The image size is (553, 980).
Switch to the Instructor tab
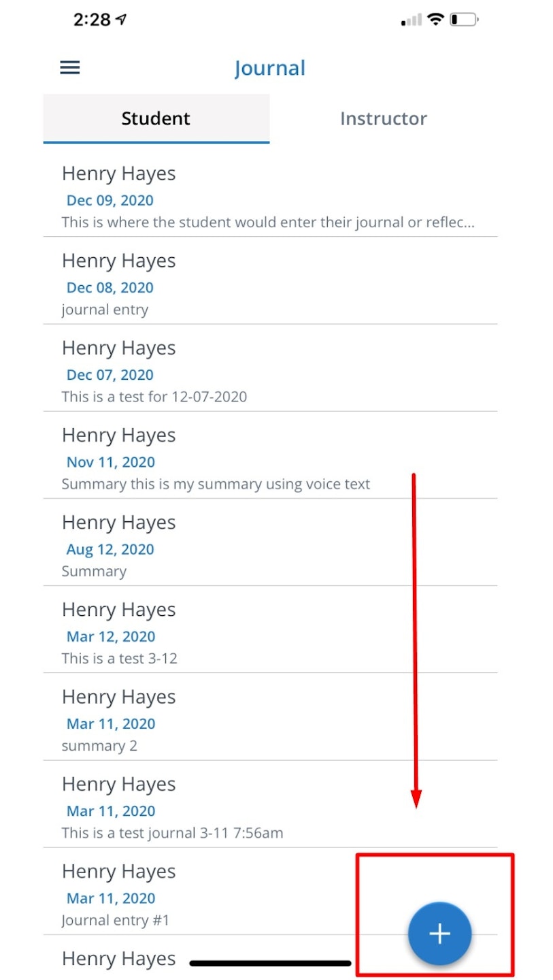pyautogui.click(x=383, y=118)
